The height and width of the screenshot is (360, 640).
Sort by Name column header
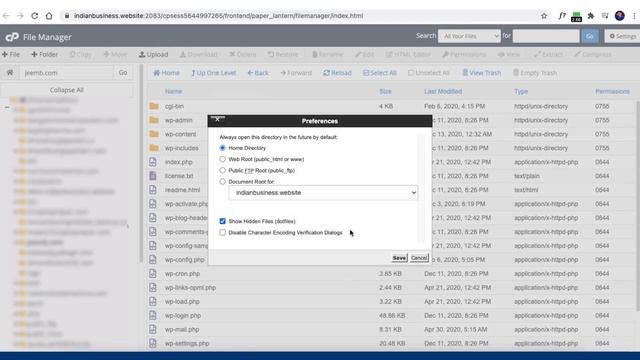pos(173,91)
